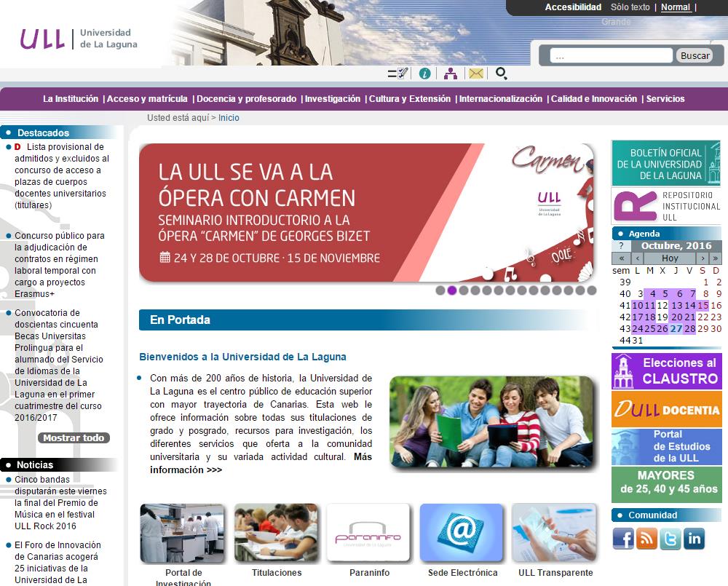Click the magnifying glass search icon
The height and width of the screenshot is (586, 728).
click(x=501, y=74)
